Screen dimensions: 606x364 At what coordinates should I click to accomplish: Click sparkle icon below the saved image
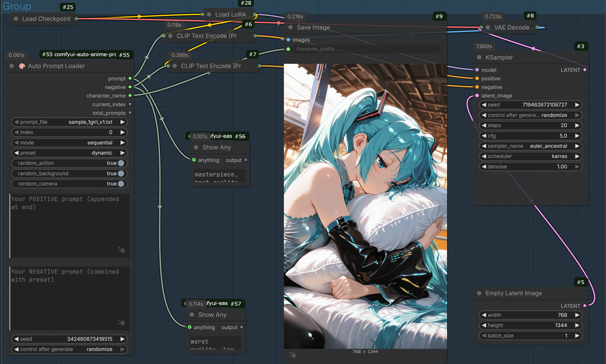[292, 355]
